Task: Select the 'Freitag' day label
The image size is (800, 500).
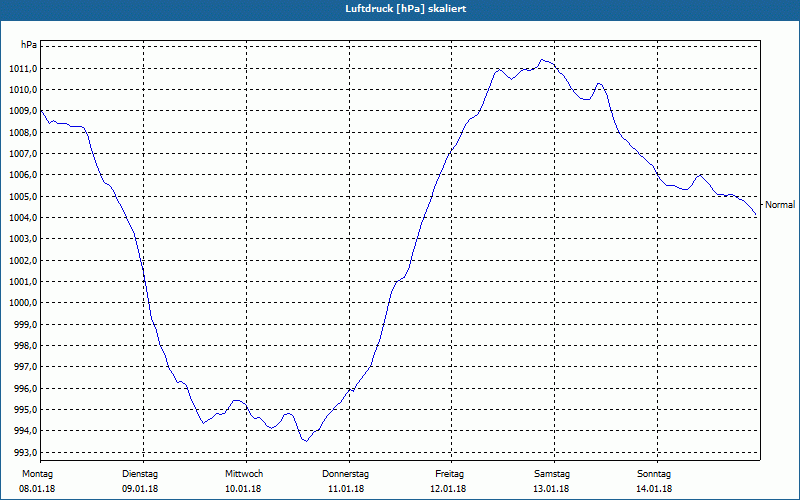Action: tap(449, 474)
